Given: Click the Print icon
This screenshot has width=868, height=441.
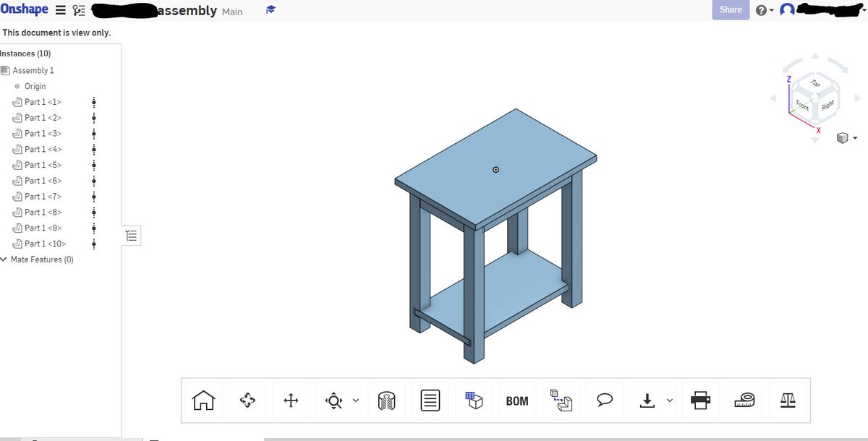Looking at the screenshot, I should (700, 400).
